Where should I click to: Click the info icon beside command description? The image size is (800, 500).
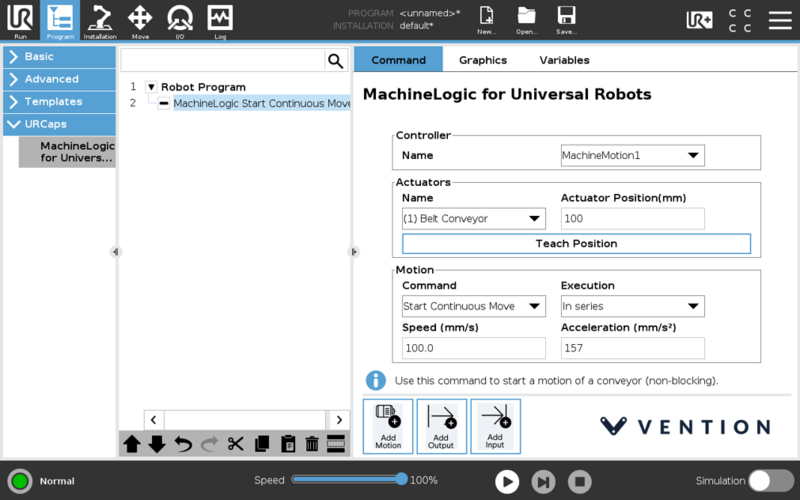point(376,381)
